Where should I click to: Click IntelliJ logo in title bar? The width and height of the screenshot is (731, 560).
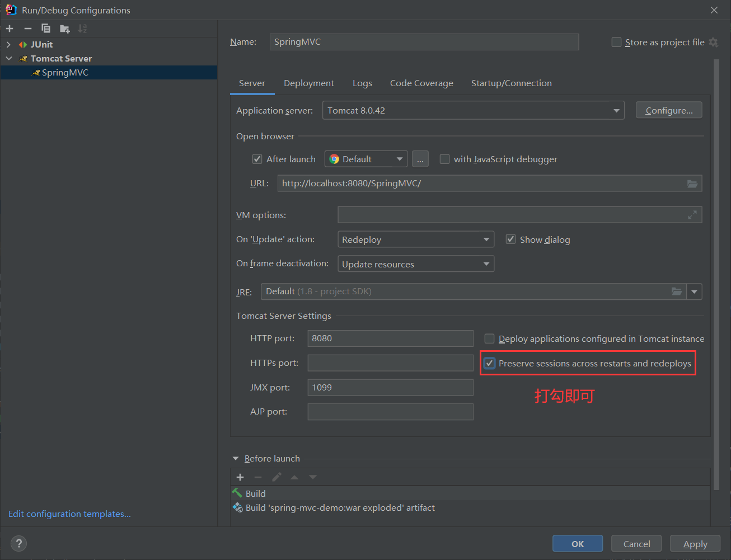coord(11,10)
